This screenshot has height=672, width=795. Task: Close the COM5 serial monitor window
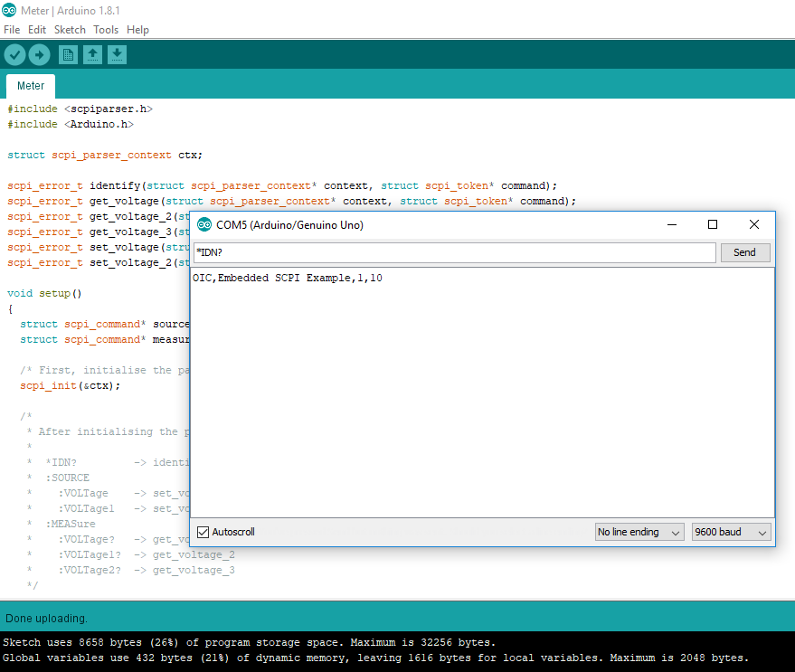pyautogui.click(x=754, y=224)
